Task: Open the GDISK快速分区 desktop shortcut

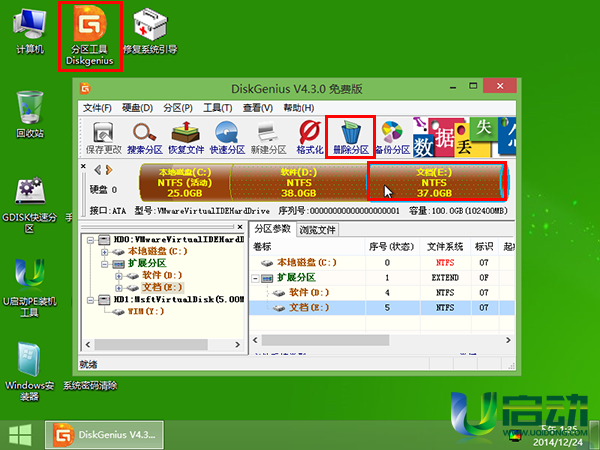Action: coord(30,205)
